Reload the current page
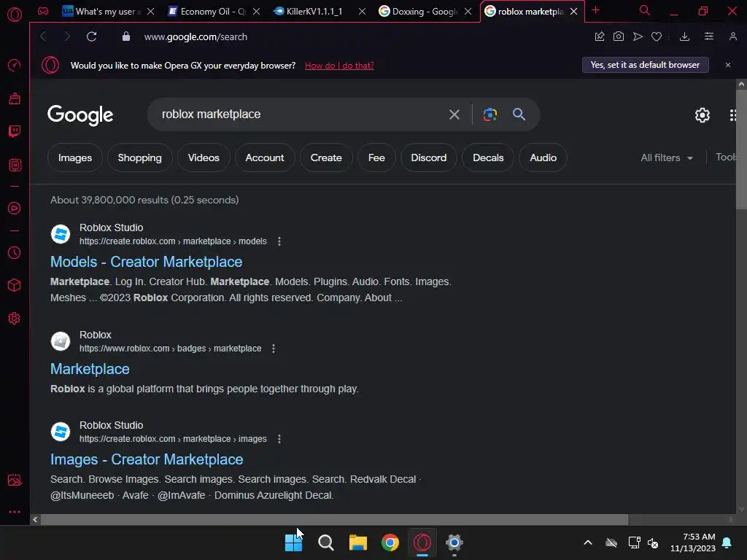The height and width of the screenshot is (560, 747). 91,36
